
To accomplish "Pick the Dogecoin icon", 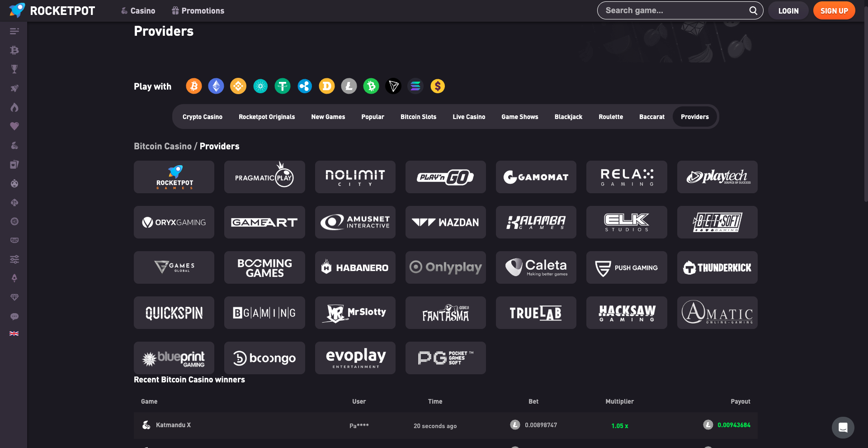I will pos(327,86).
